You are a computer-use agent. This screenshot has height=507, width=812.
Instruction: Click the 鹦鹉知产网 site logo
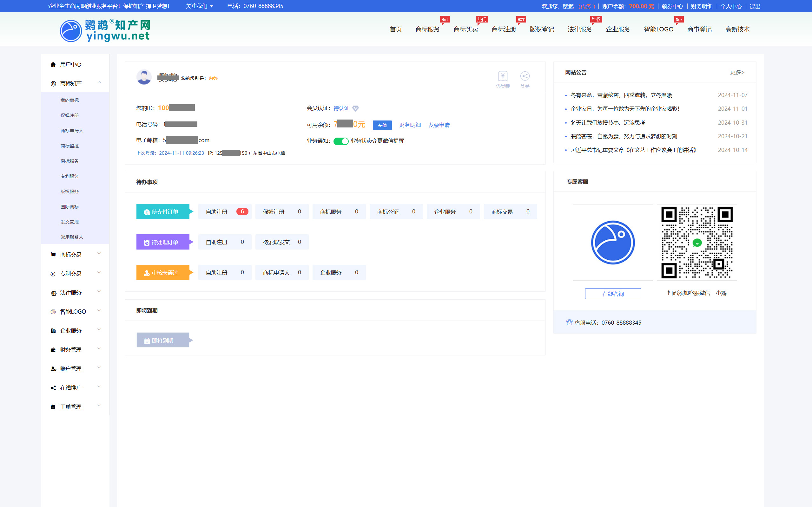[105, 30]
